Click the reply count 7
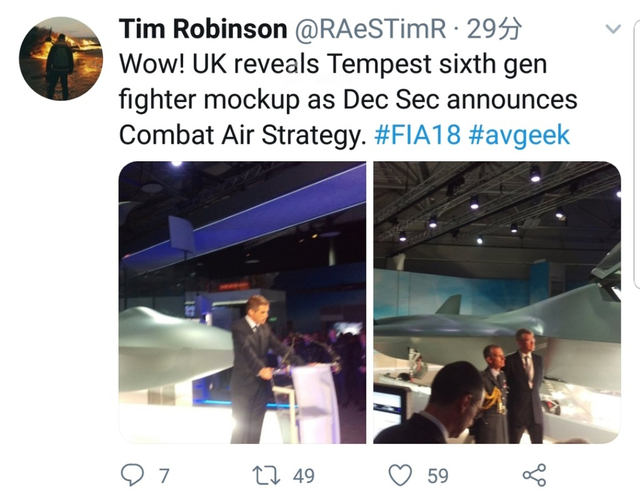This screenshot has height=492, width=640. (x=161, y=475)
